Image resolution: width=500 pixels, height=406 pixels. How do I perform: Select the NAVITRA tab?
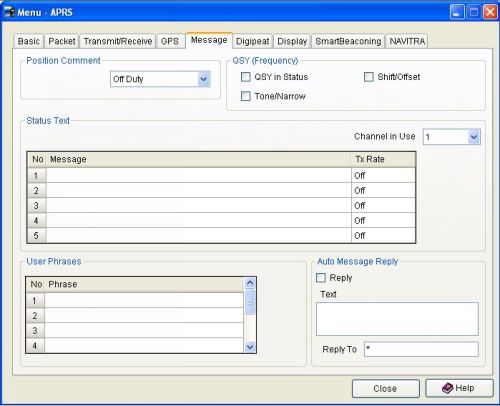[x=407, y=41]
